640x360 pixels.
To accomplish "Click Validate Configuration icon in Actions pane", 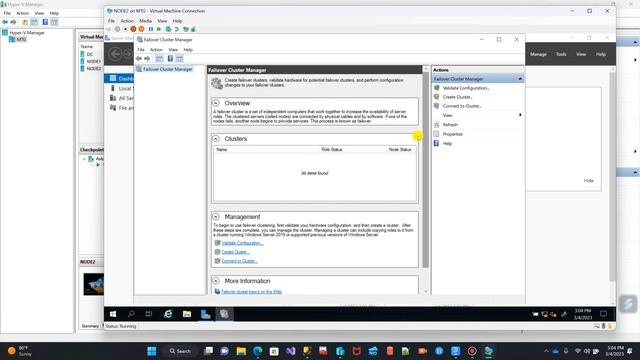I will pyautogui.click(x=436, y=88).
